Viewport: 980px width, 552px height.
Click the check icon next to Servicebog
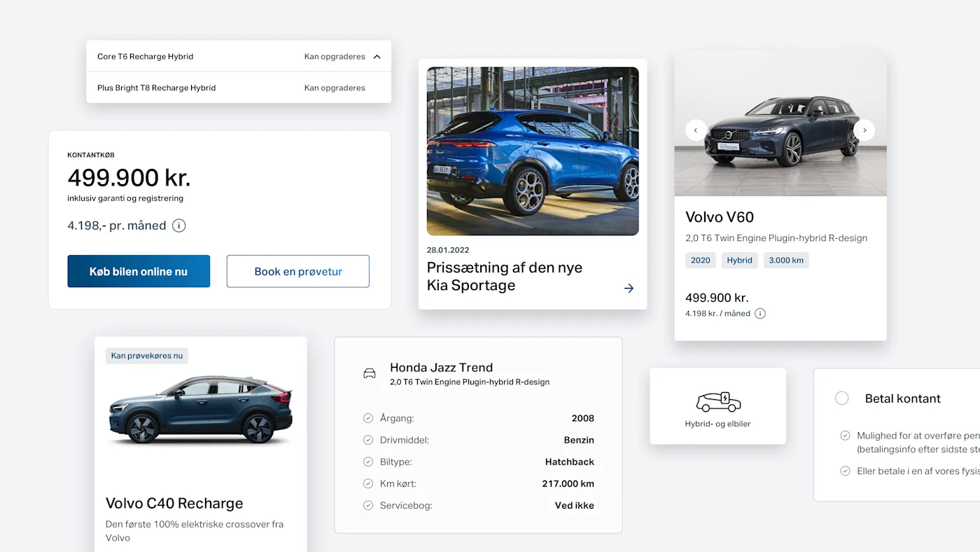point(368,505)
